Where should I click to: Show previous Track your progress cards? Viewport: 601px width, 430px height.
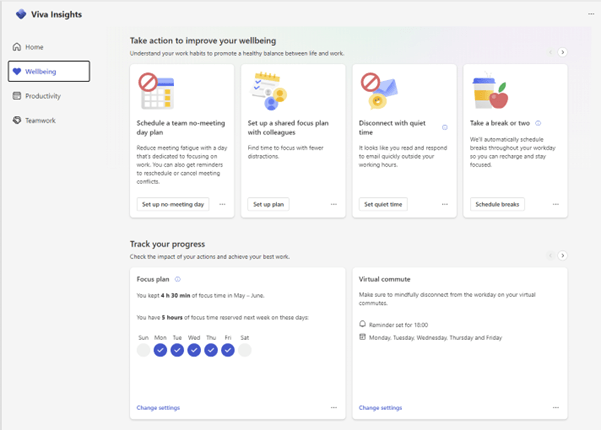550,256
